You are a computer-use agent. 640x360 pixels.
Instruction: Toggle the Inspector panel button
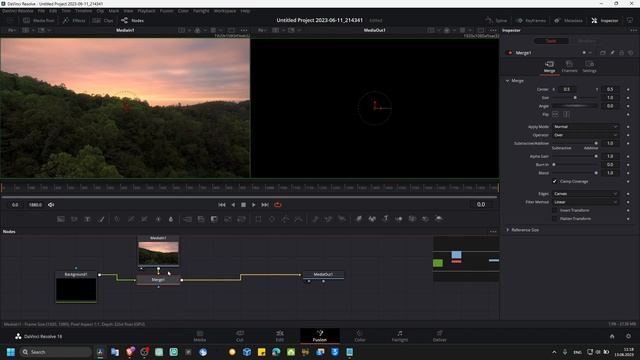click(605, 20)
